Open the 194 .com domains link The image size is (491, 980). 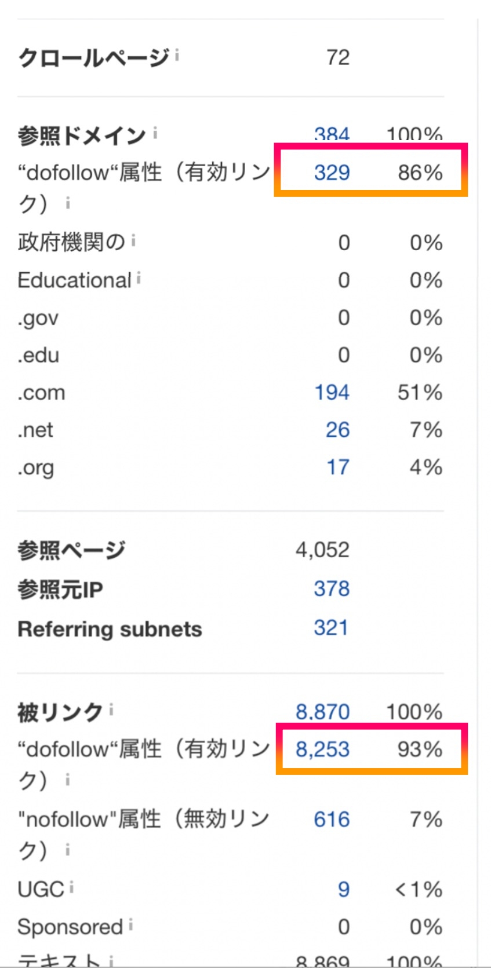(x=332, y=392)
